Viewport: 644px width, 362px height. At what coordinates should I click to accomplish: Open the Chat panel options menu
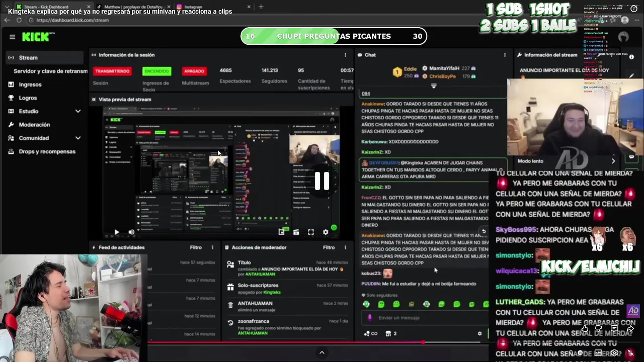[x=505, y=55]
